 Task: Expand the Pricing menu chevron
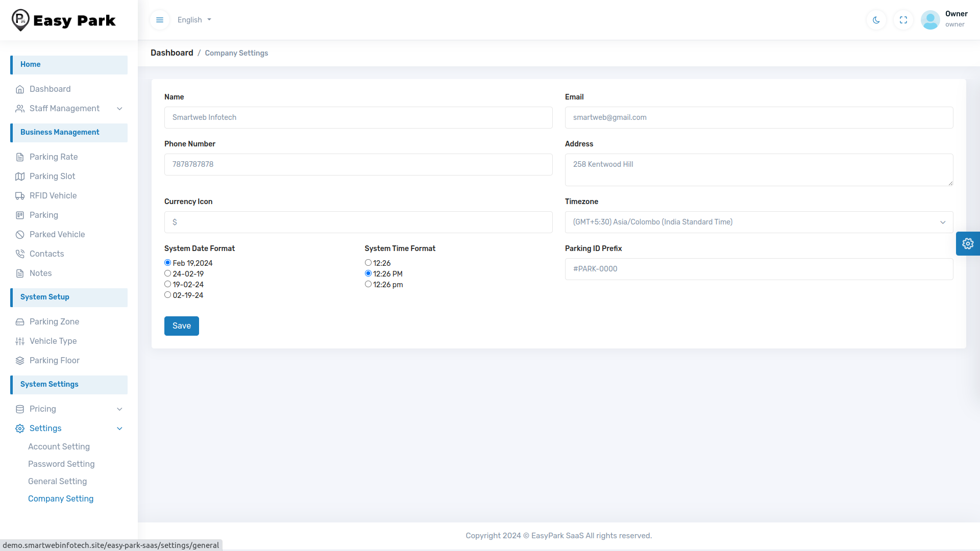(x=119, y=409)
